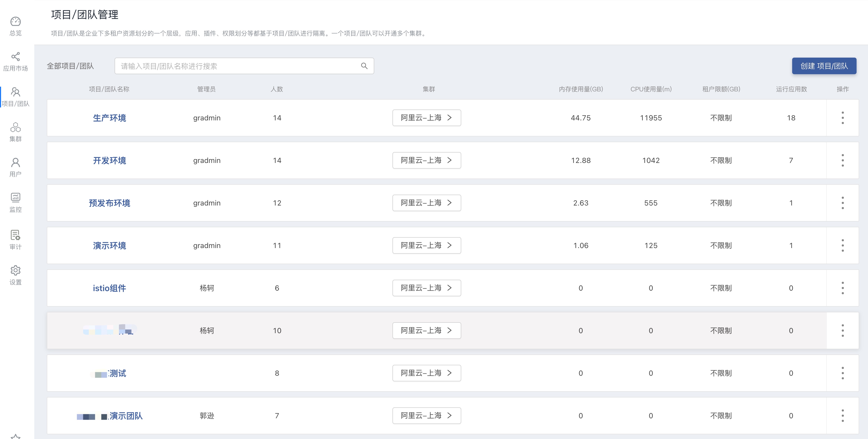Click memory value 12.88
The height and width of the screenshot is (439, 868).
tap(581, 160)
